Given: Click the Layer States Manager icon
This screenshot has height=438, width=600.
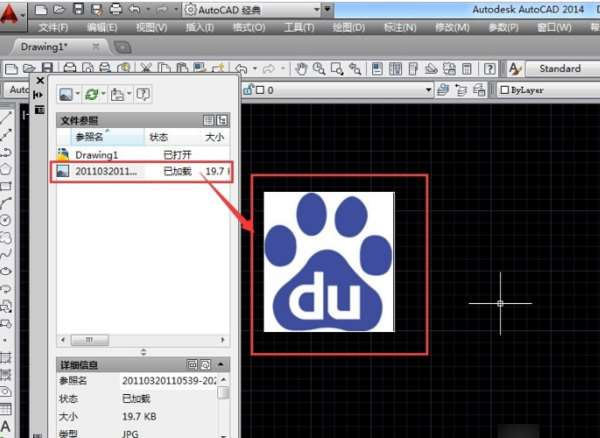Looking at the screenshot, I should click(479, 90).
